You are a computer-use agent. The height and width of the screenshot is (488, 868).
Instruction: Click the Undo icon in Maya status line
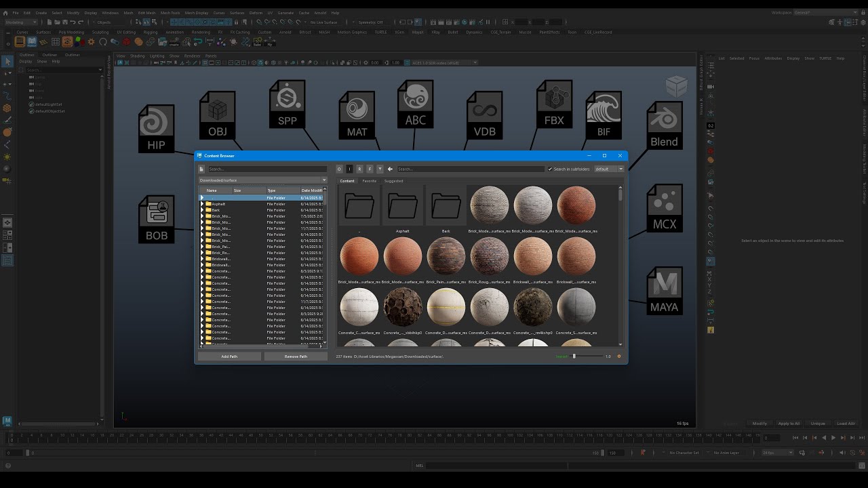point(72,22)
